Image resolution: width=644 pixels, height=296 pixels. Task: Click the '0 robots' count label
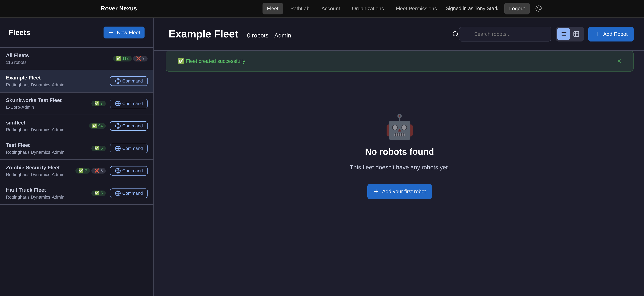tap(257, 35)
